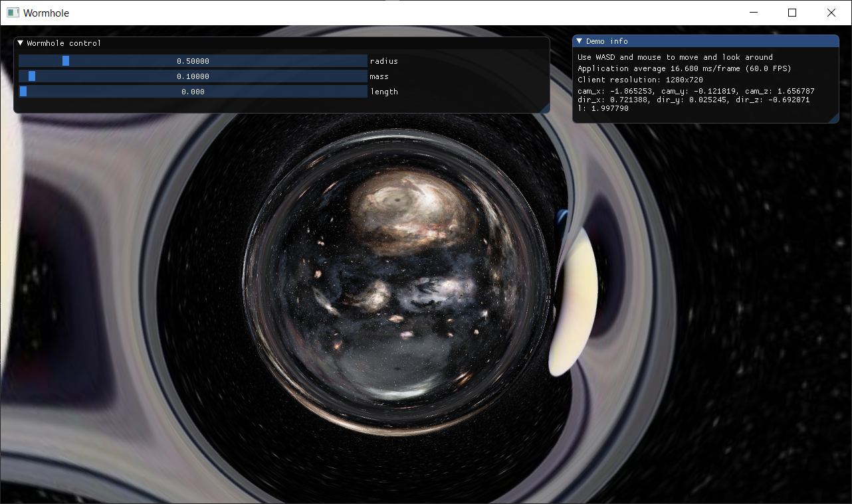
Task: Click the Wormhole control title bar
Action: [282, 43]
